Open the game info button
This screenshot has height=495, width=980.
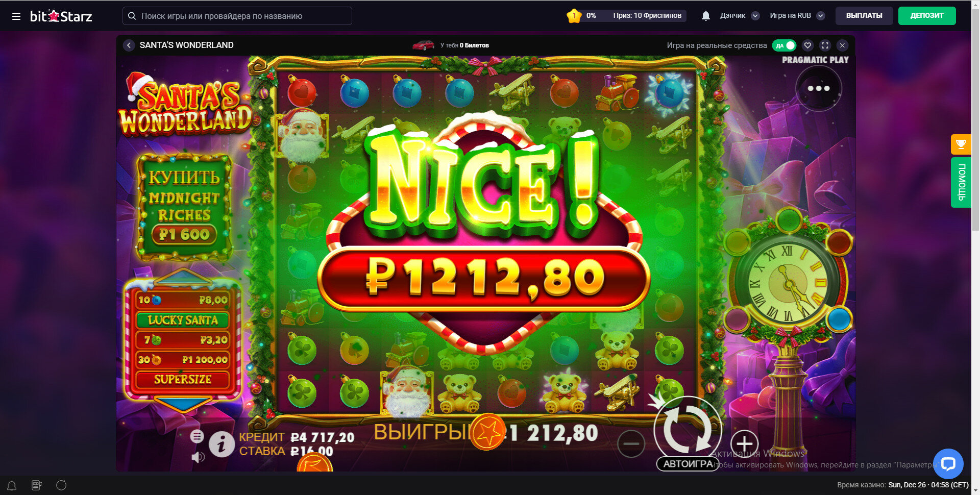tap(222, 444)
